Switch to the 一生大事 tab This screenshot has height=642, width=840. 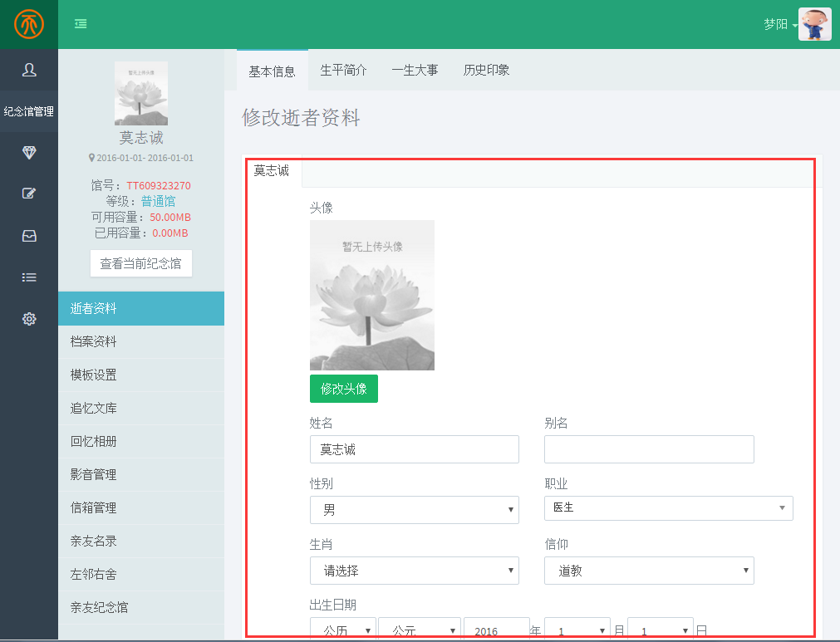tap(415, 70)
